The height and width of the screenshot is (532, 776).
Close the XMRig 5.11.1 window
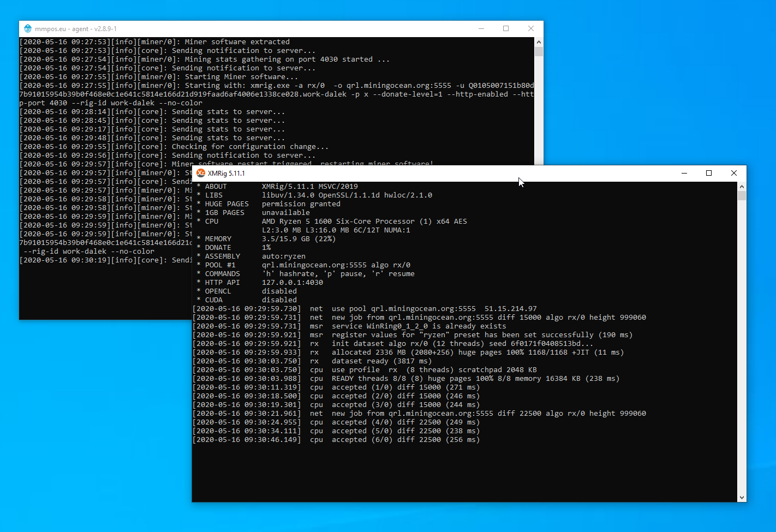click(x=734, y=173)
